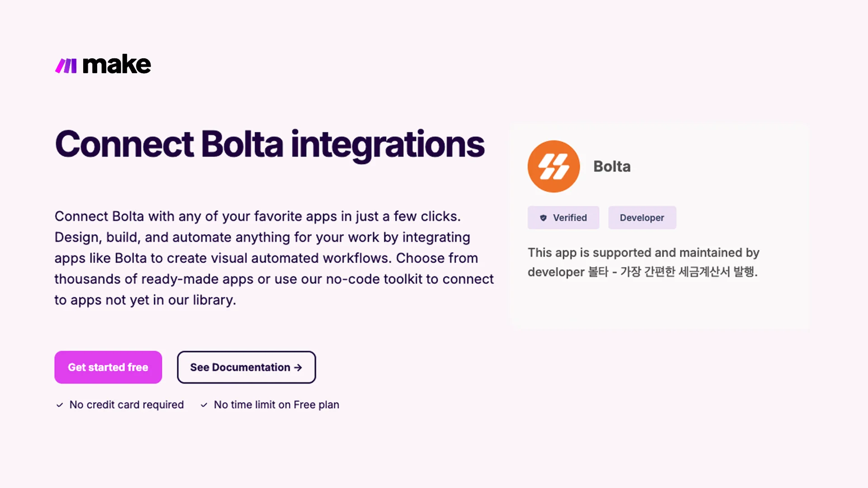The height and width of the screenshot is (488, 868).
Task: Click the "make" wordmark text
Action: coord(117,65)
